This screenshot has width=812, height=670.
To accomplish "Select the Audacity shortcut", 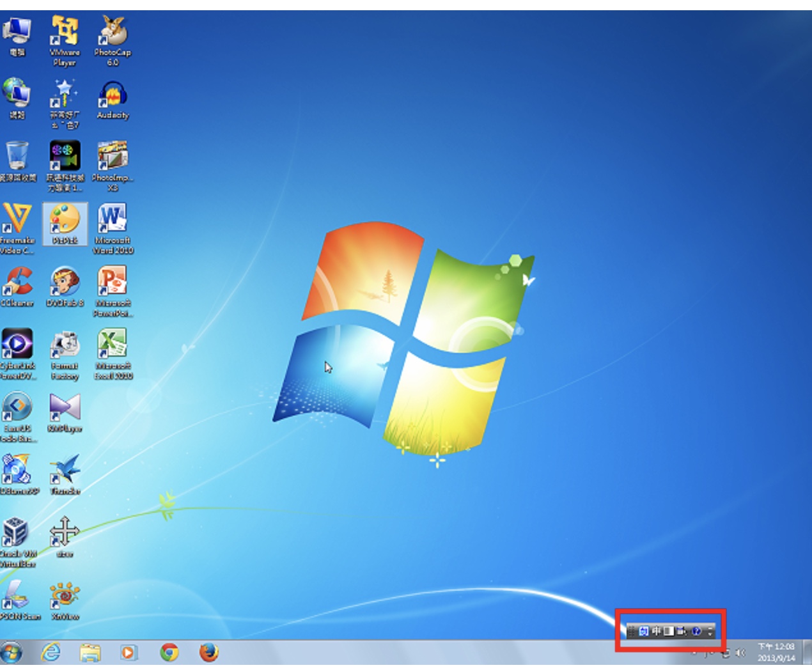I will pyautogui.click(x=113, y=100).
